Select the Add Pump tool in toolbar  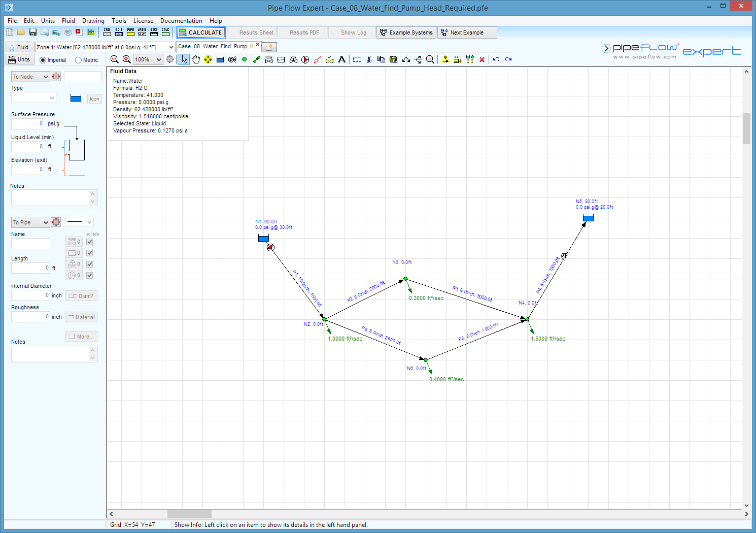coord(305,59)
